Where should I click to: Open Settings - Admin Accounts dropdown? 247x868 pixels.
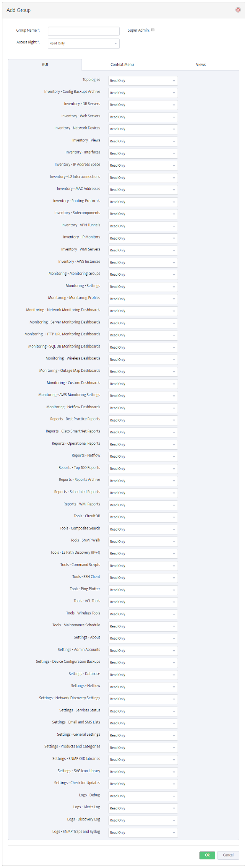point(143,650)
